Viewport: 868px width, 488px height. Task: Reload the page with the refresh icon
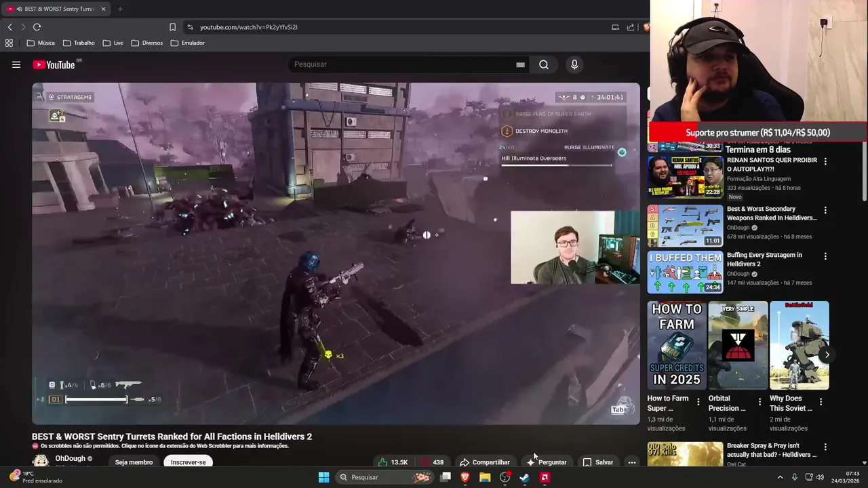point(37,27)
